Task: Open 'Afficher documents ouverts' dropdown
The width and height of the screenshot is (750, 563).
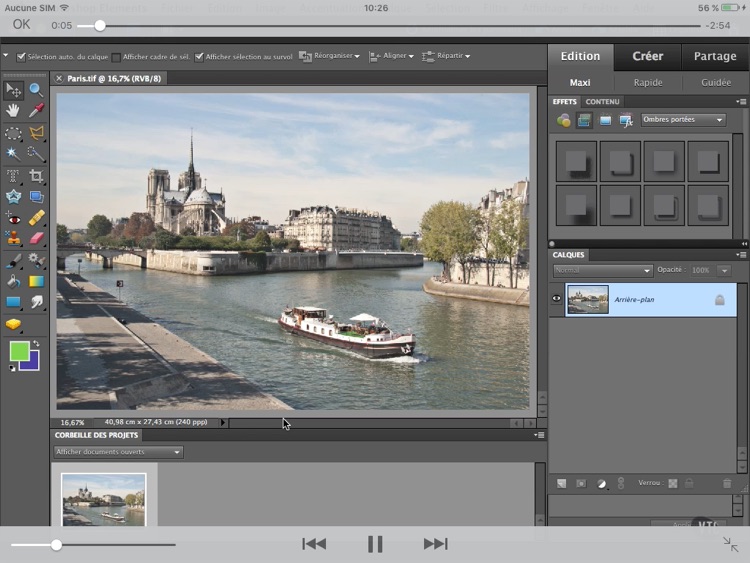Action: pos(118,452)
